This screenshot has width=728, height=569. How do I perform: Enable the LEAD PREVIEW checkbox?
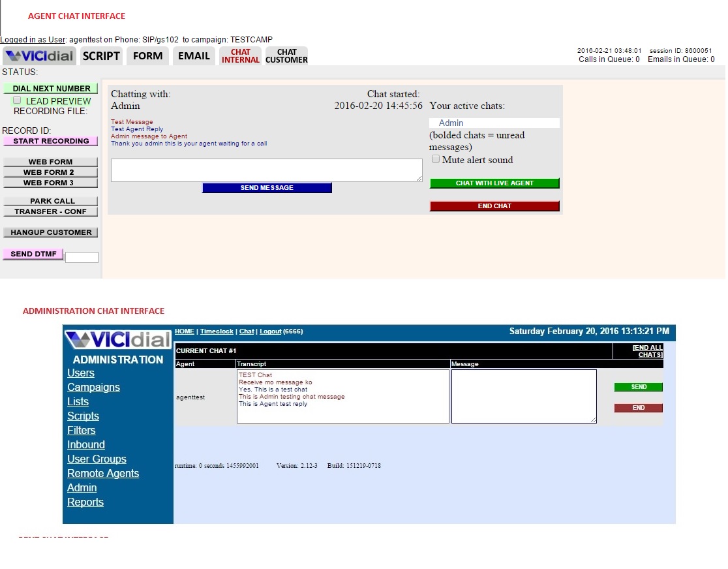click(x=17, y=100)
